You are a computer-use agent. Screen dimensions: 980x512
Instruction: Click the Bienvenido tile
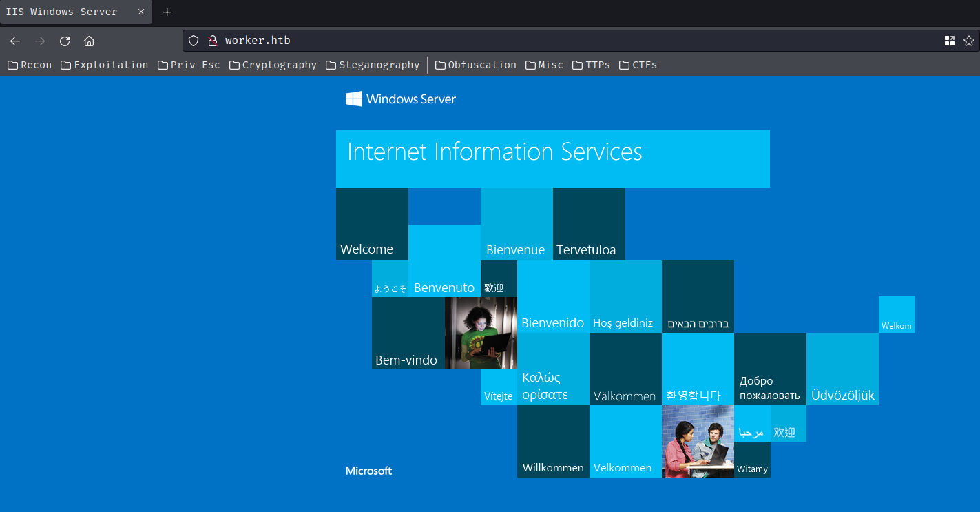pyautogui.click(x=553, y=296)
